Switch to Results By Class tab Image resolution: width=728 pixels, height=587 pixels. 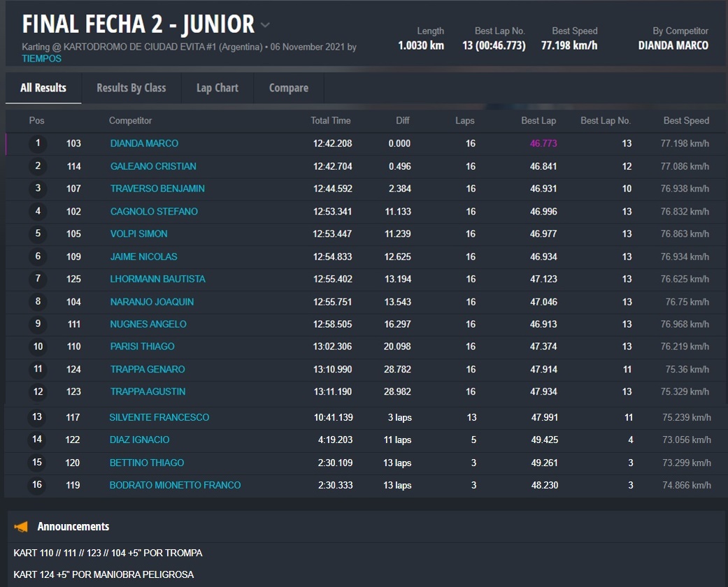click(131, 88)
